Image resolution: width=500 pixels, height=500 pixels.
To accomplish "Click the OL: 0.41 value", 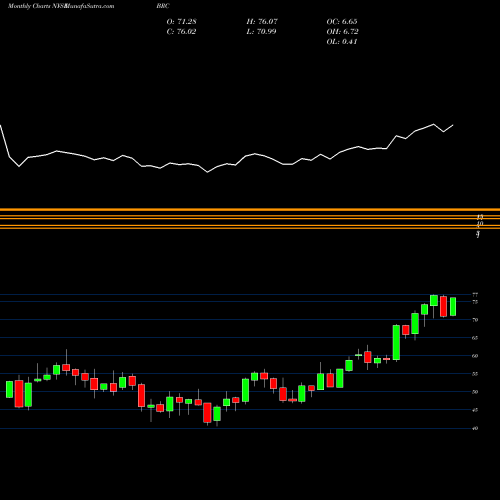I will (x=342, y=42).
